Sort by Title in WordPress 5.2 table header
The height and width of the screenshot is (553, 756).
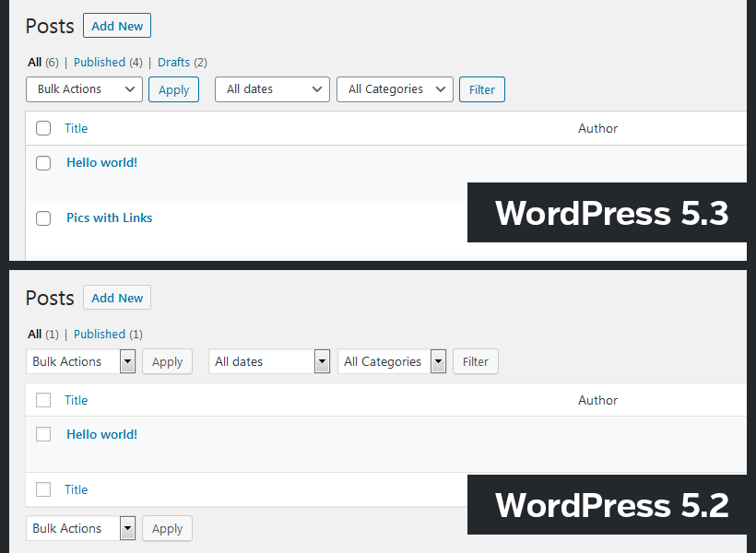pos(77,400)
